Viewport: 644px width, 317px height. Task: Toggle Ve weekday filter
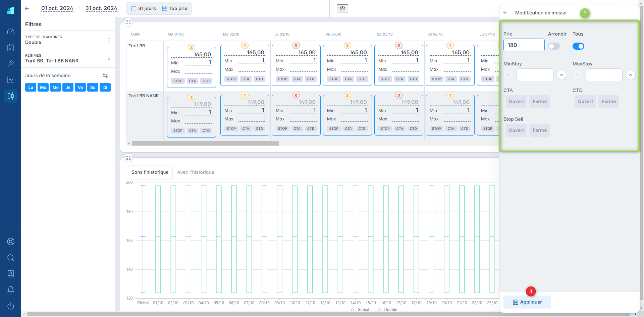pyautogui.click(x=80, y=87)
